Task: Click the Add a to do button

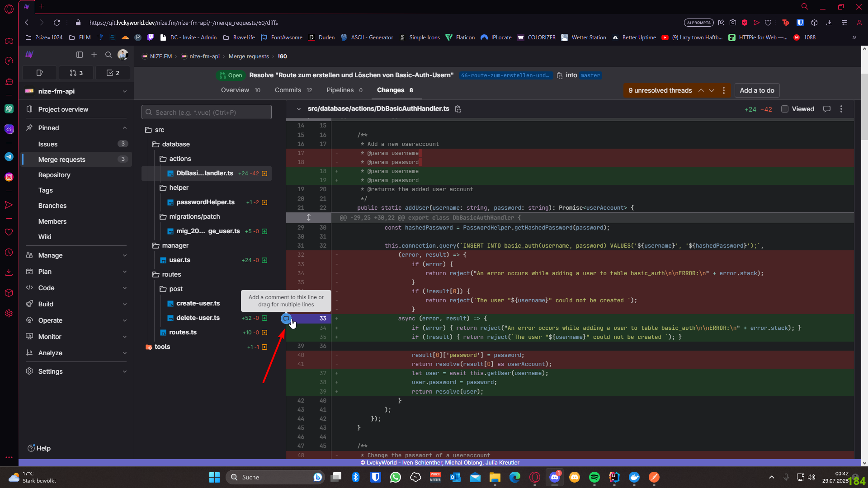Action: 757,90
